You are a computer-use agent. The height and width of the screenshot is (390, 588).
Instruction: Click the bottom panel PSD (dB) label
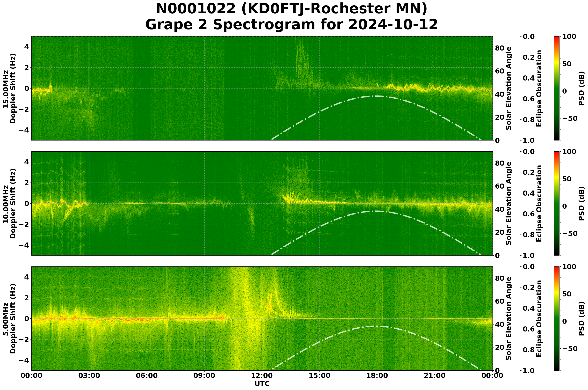(x=581, y=319)
